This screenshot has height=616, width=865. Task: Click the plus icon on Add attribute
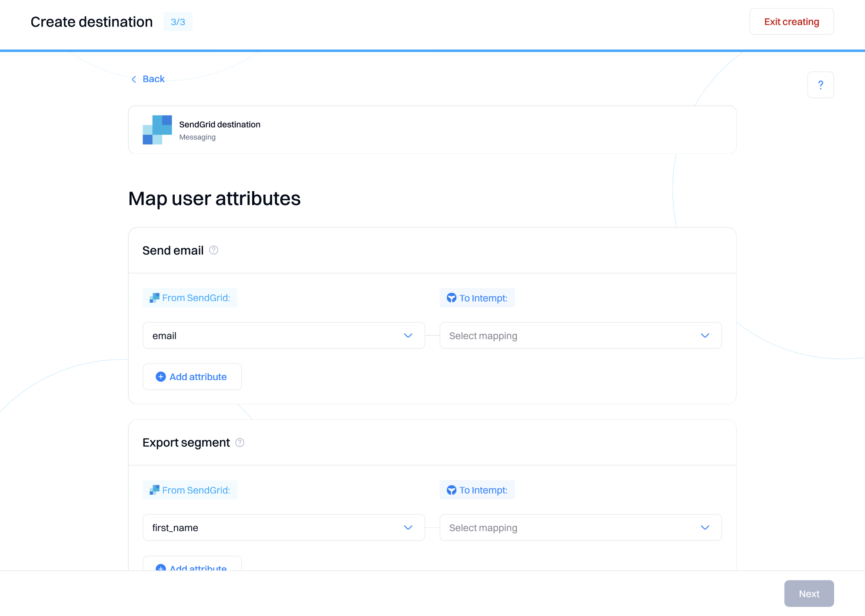[x=160, y=377]
